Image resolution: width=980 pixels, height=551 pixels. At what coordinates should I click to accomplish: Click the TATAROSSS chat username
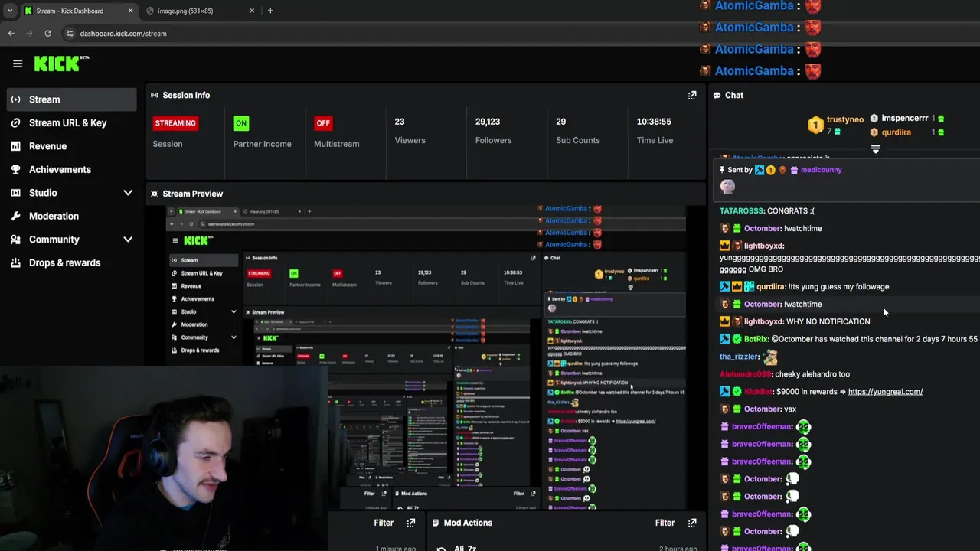pos(742,210)
